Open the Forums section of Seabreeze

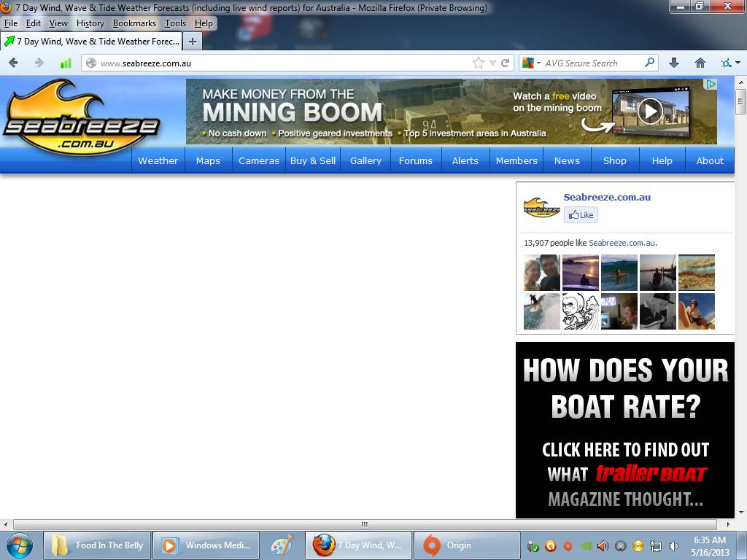[415, 160]
